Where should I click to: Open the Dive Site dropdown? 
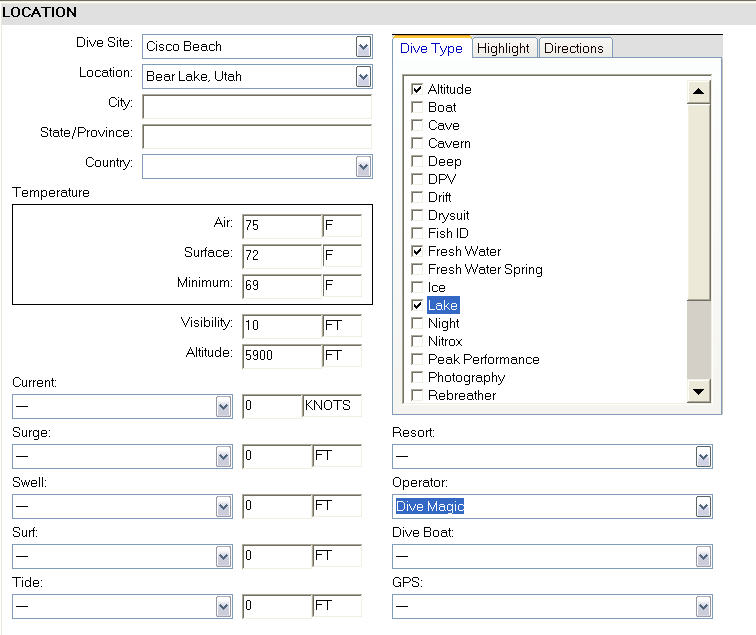(363, 46)
